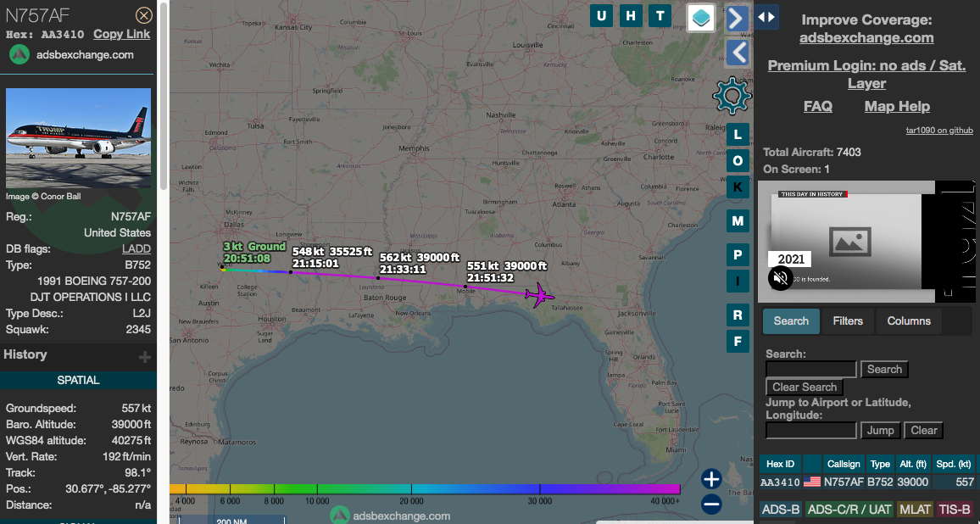Screen dimensions: 980x524
Task: Click the Search text input field
Action: [x=810, y=370]
